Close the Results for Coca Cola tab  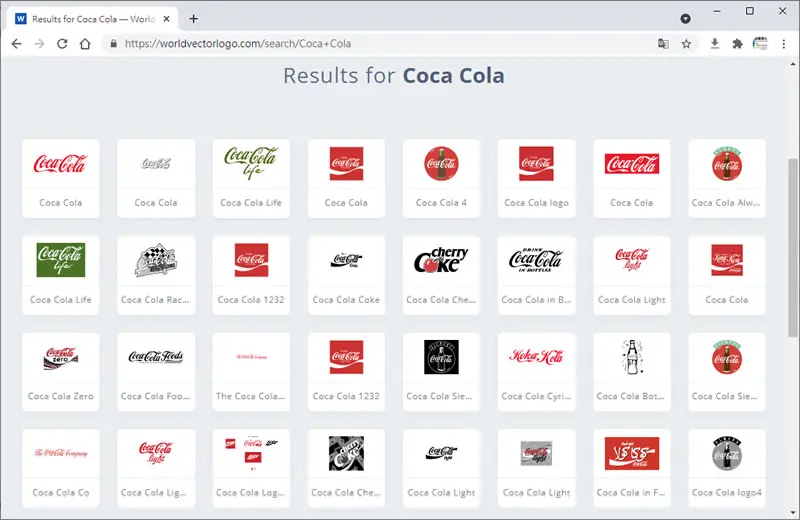click(166, 19)
